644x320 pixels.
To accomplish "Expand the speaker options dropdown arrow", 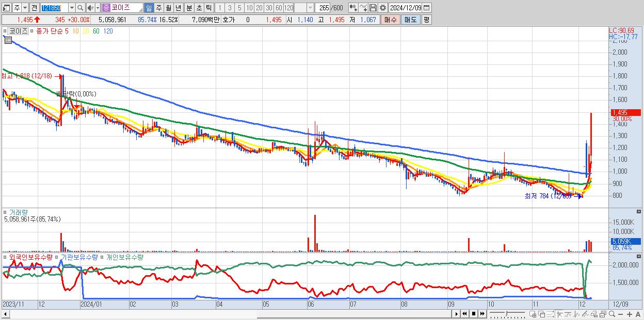I will click(98, 8).
